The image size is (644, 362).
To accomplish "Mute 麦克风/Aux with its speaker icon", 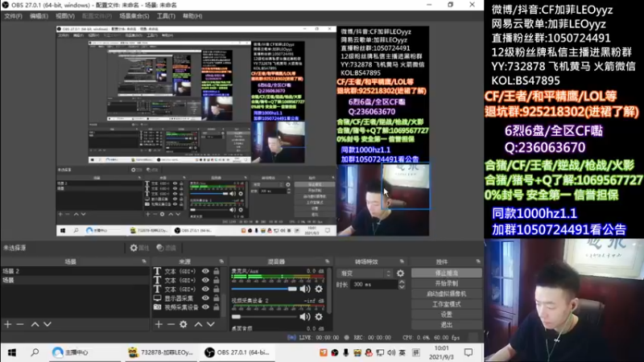I will (305, 289).
